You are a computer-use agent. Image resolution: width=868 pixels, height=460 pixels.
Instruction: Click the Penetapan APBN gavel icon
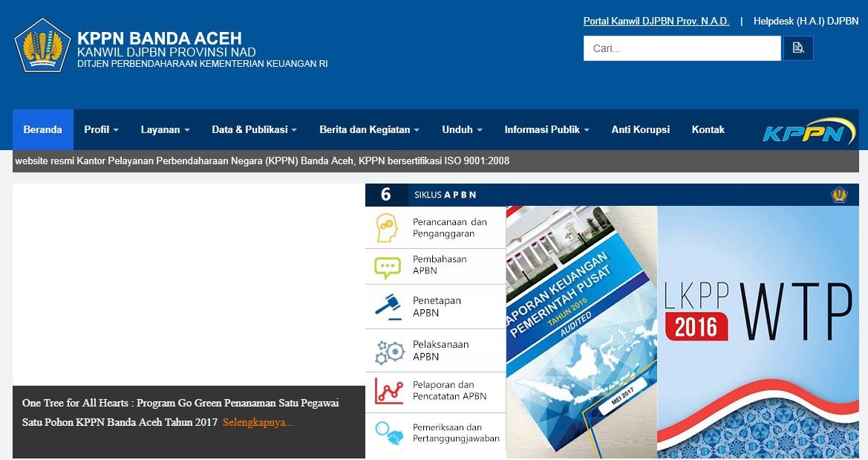point(387,306)
